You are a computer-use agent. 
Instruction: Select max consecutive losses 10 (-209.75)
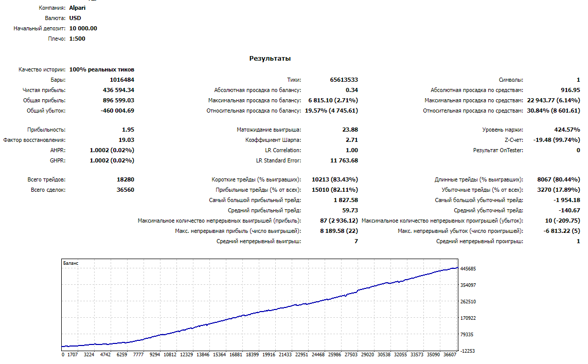pyautogui.click(x=562, y=221)
